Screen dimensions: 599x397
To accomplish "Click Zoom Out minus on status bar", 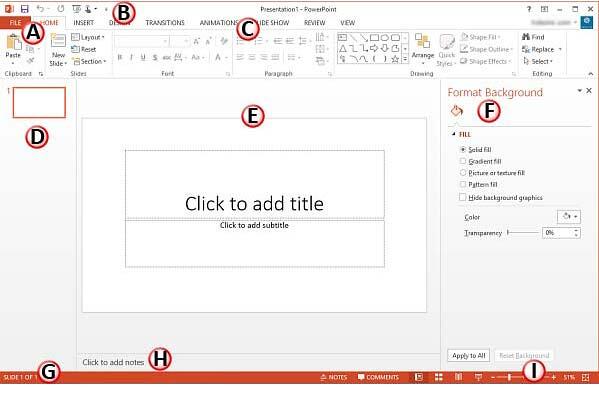I will point(493,378).
